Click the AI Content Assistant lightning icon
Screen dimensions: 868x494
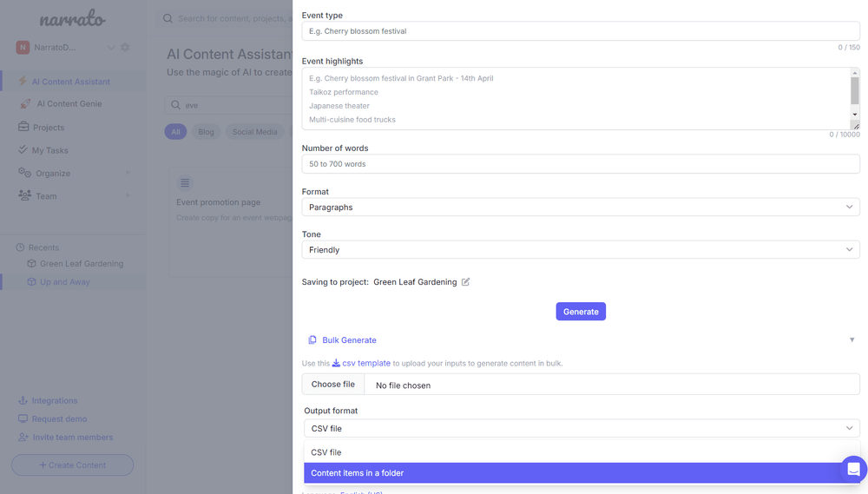click(x=23, y=81)
